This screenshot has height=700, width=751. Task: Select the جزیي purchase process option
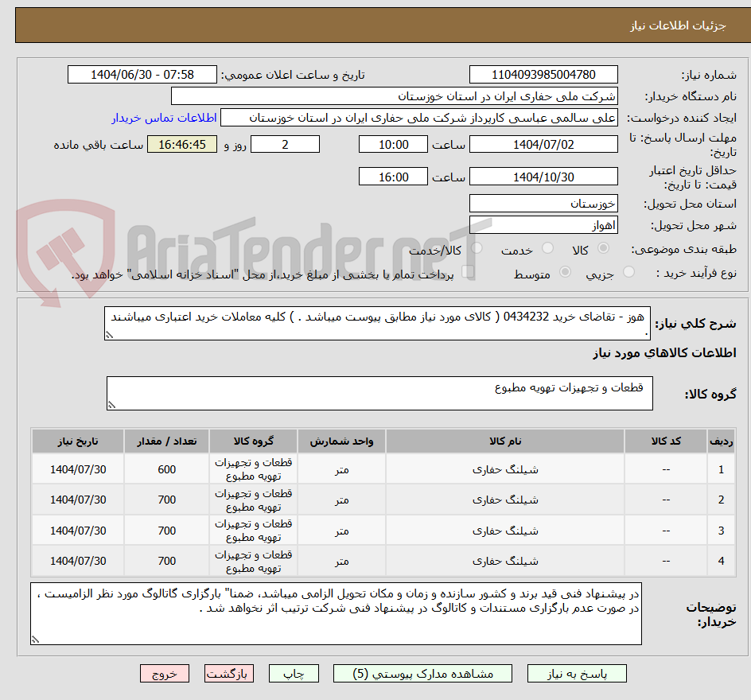[628, 270]
